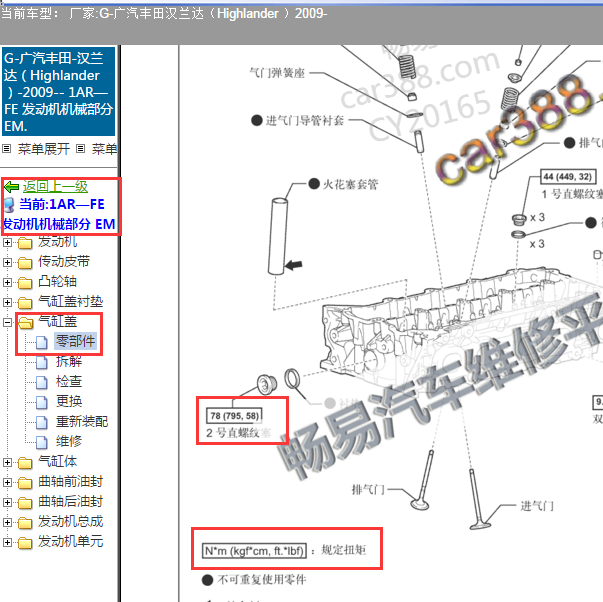Select the 发动机总成 folder label

click(71, 521)
